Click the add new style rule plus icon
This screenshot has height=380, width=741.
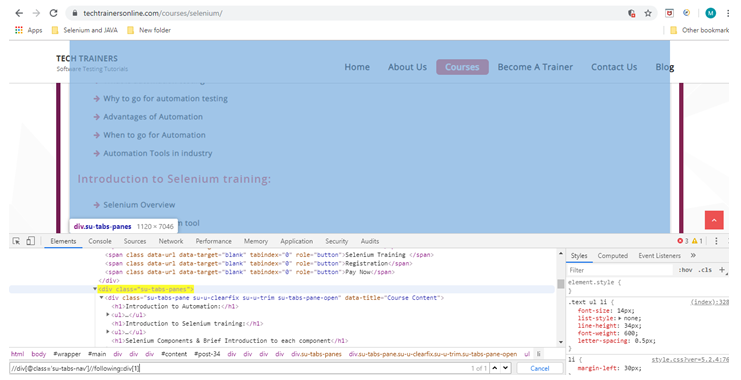[722, 270]
